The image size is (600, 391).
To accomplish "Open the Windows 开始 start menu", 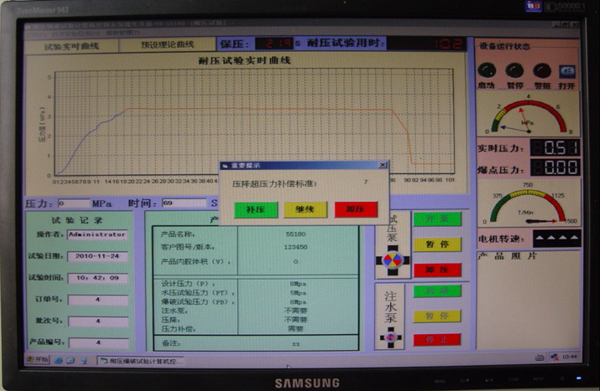I will [x=38, y=360].
